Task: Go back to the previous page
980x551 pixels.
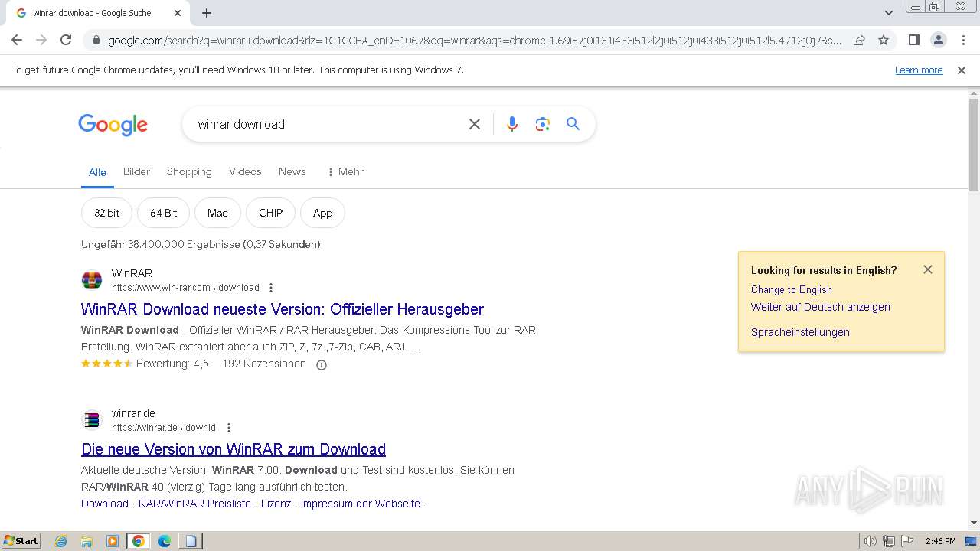Action: click(x=17, y=40)
